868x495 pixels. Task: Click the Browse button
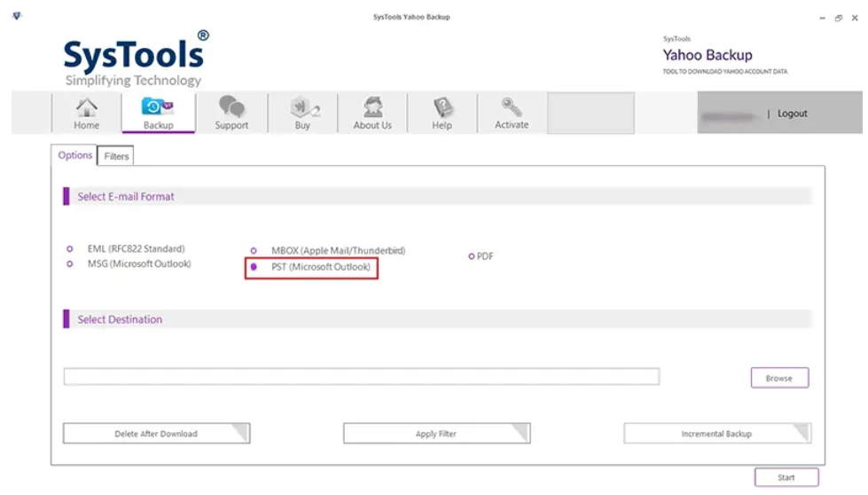(779, 378)
